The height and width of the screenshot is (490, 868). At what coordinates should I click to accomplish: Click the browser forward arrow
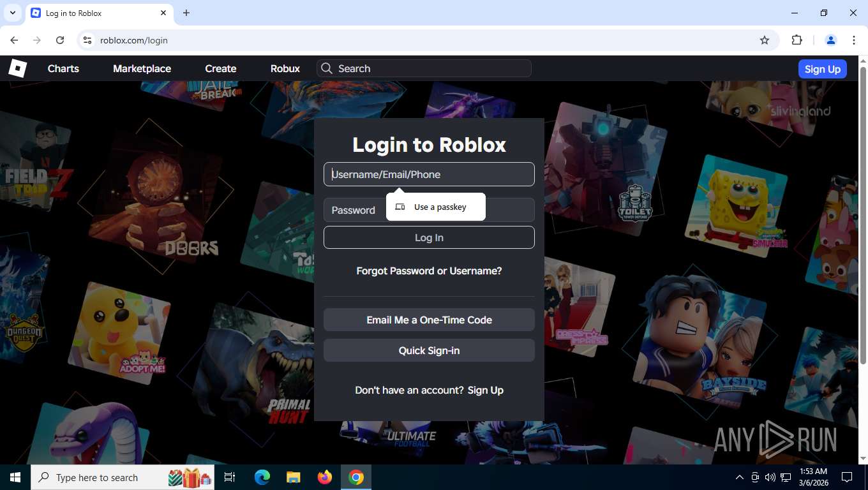click(x=37, y=40)
